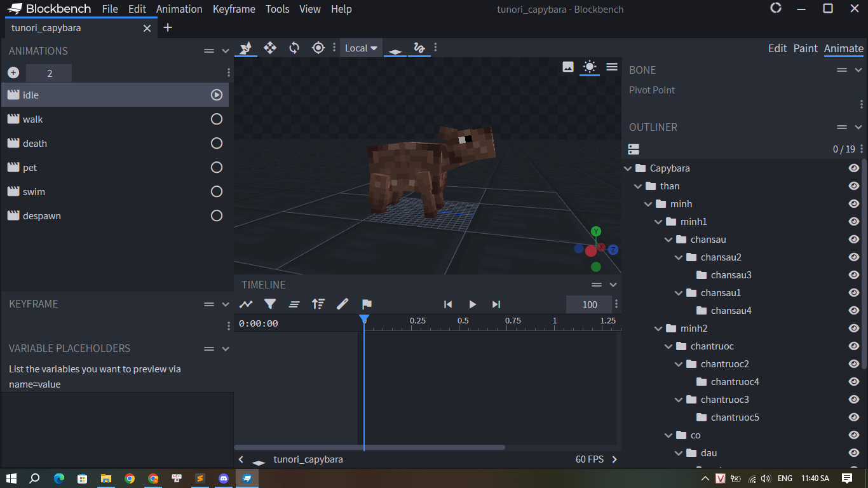Image resolution: width=868 pixels, height=488 pixels.
Task: Switch to the Edit mode tab
Action: tap(778, 48)
